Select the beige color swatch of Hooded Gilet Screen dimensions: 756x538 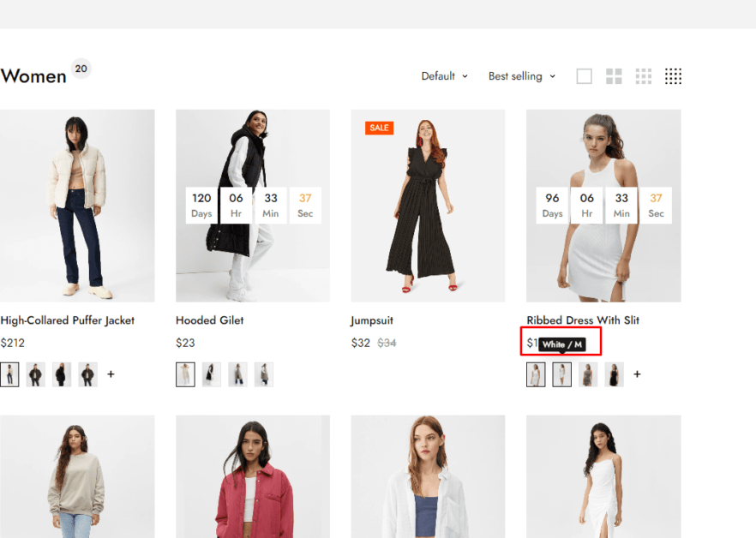pos(184,374)
